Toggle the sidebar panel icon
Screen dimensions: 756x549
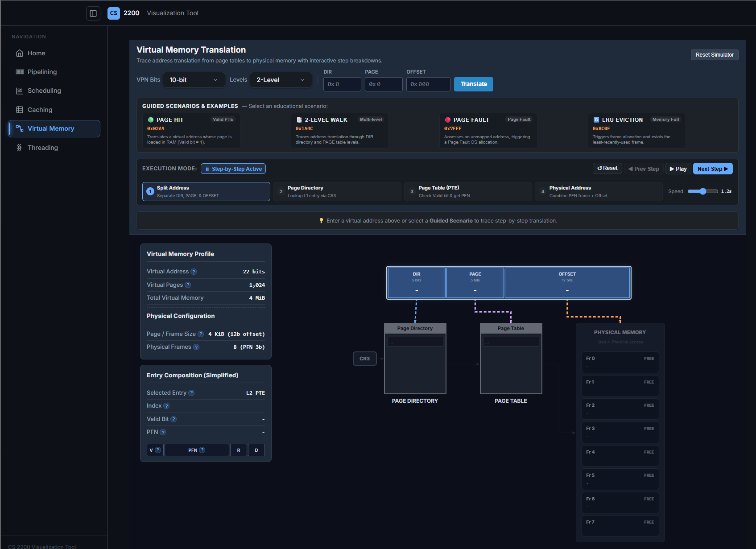(93, 13)
